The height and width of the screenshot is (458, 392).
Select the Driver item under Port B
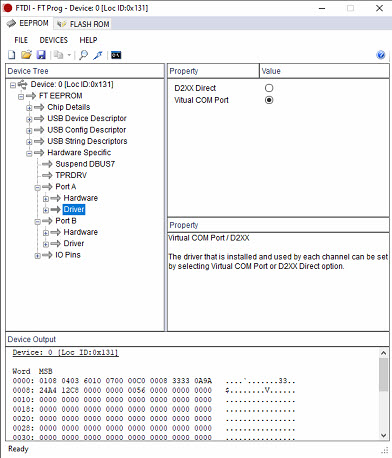(x=74, y=243)
